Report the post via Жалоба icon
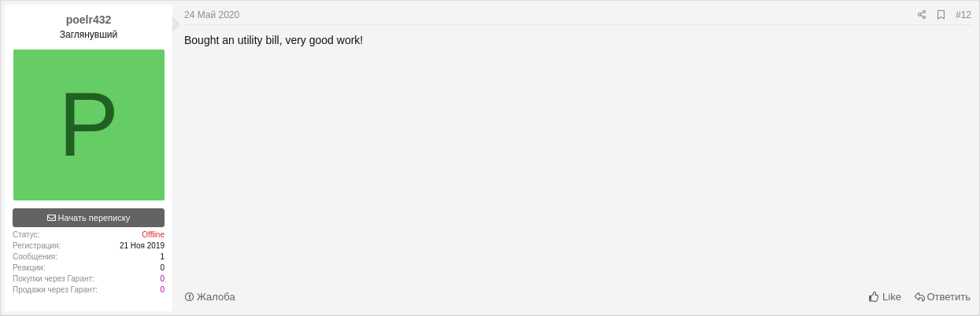 (189, 296)
